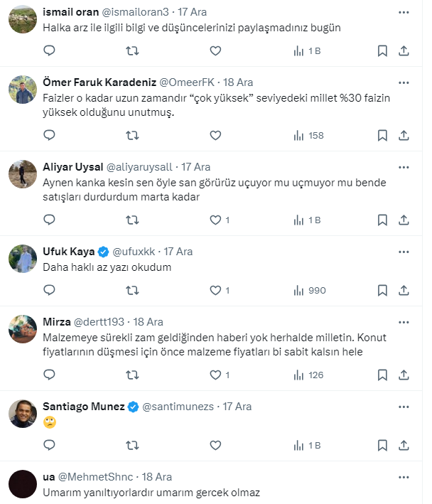The image size is (432, 504).
Task: Retweet Ömer Faruk Karadeniz's post
Action: [132, 135]
